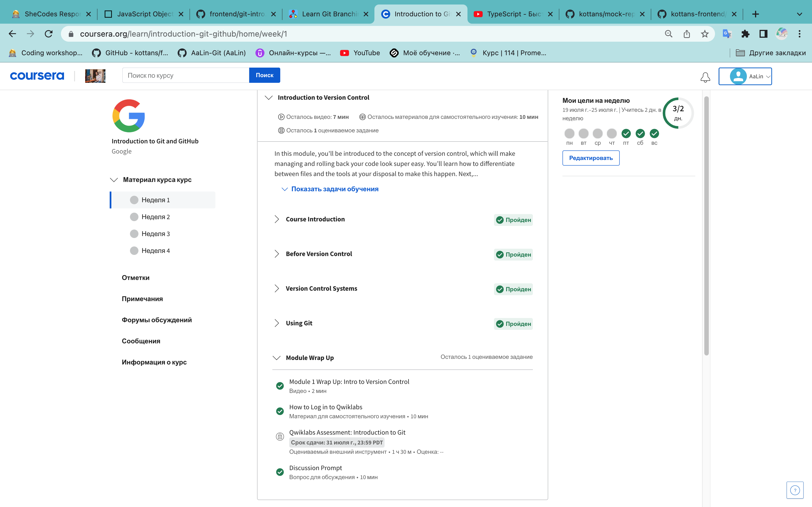812x507 pixels.
Task: Click the Coursera home logo icon
Action: tap(37, 75)
